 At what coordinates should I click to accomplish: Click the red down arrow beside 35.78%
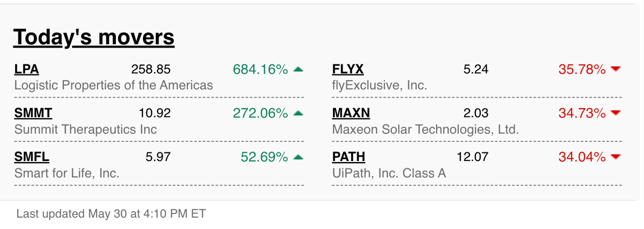pyautogui.click(x=615, y=69)
